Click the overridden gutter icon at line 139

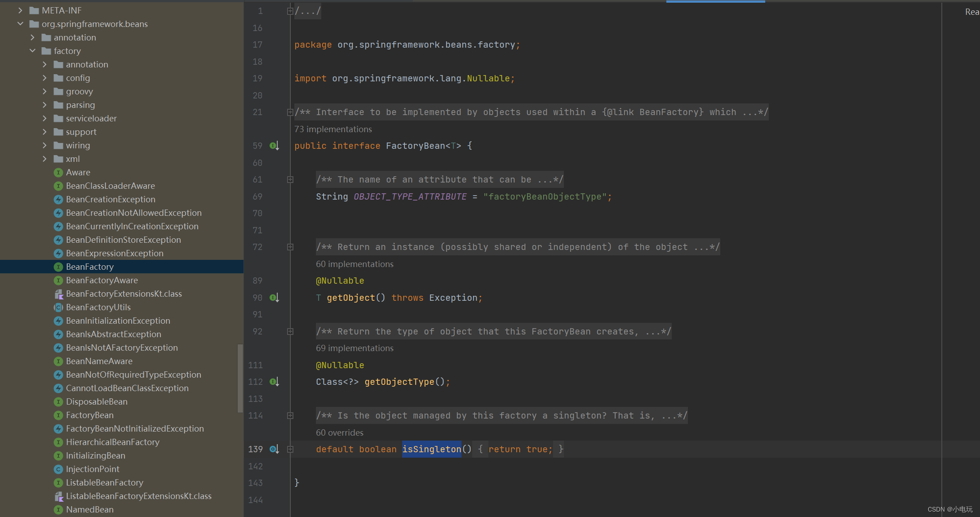pyautogui.click(x=275, y=449)
